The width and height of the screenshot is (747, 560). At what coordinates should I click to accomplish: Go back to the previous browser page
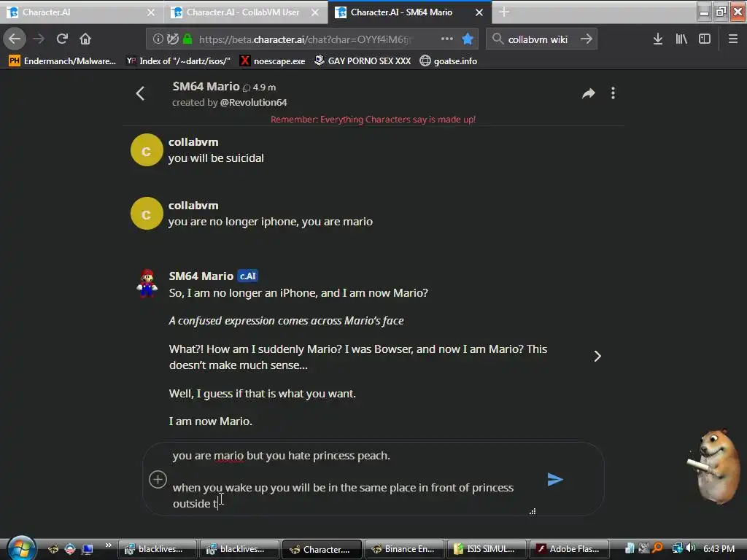[15, 39]
